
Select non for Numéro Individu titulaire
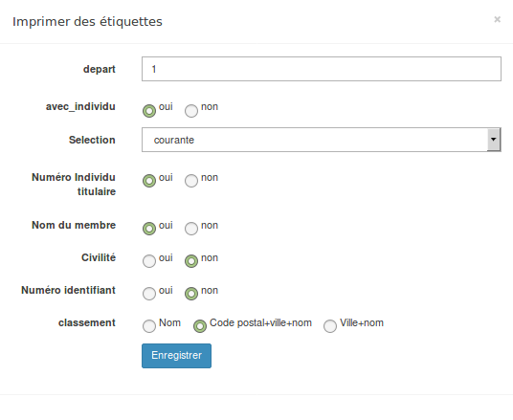191,181
